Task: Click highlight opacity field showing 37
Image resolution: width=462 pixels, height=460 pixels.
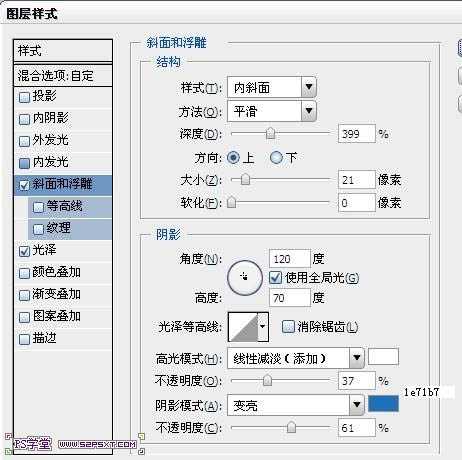Action: click(357, 381)
